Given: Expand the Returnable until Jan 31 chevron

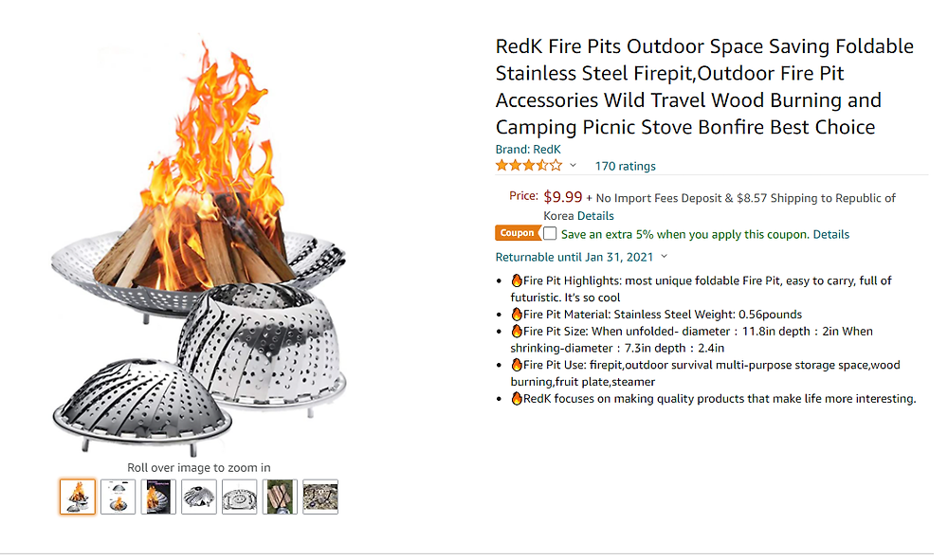Looking at the screenshot, I should 664,257.
